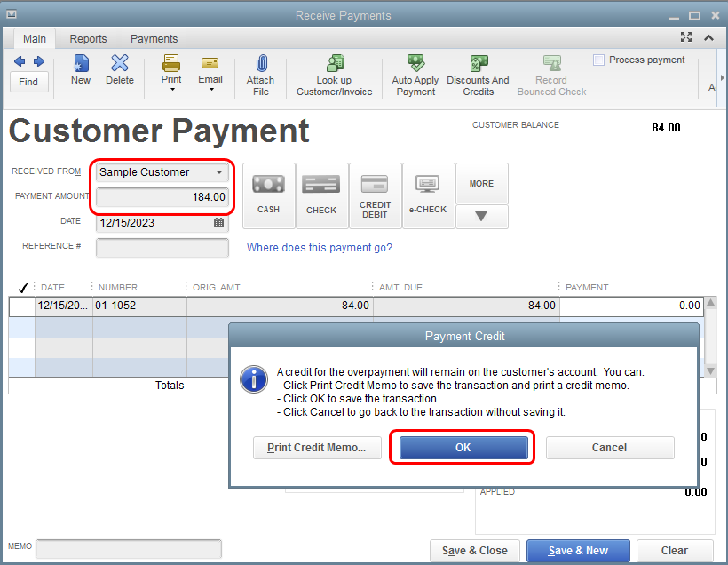
Task: Click the Payment Amount field
Action: [162, 197]
